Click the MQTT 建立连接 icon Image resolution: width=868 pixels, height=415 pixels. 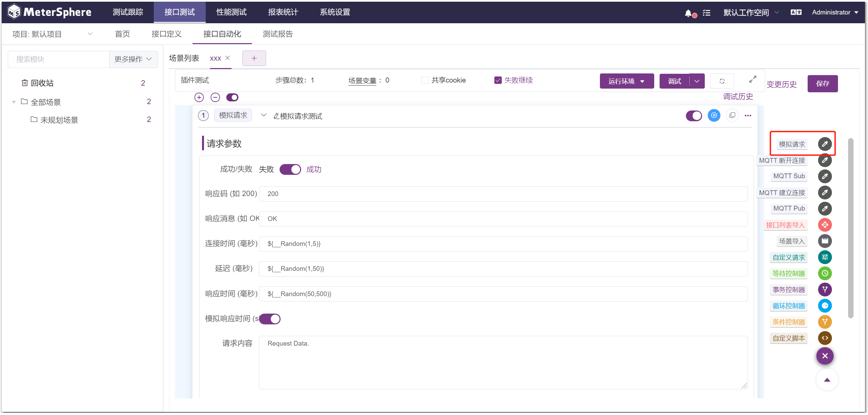click(x=825, y=193)
